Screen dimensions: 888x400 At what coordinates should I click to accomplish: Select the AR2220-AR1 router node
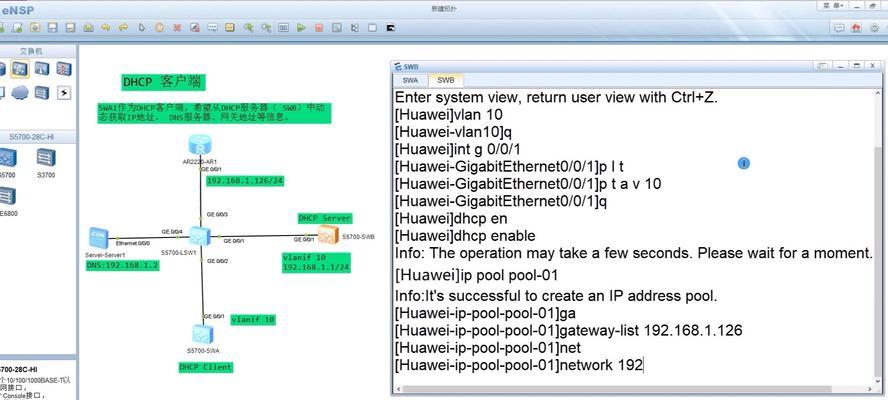click(199, 146)
